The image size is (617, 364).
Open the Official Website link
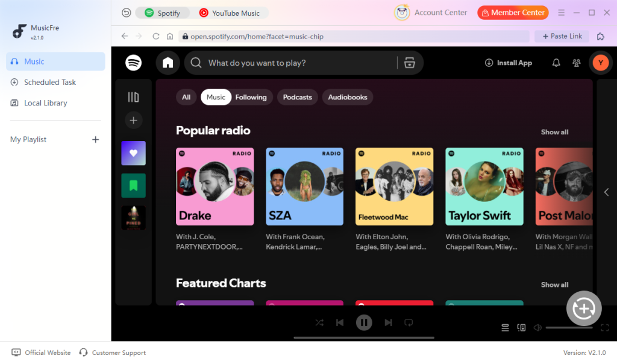pyautogui.click(x=42, y=353)
